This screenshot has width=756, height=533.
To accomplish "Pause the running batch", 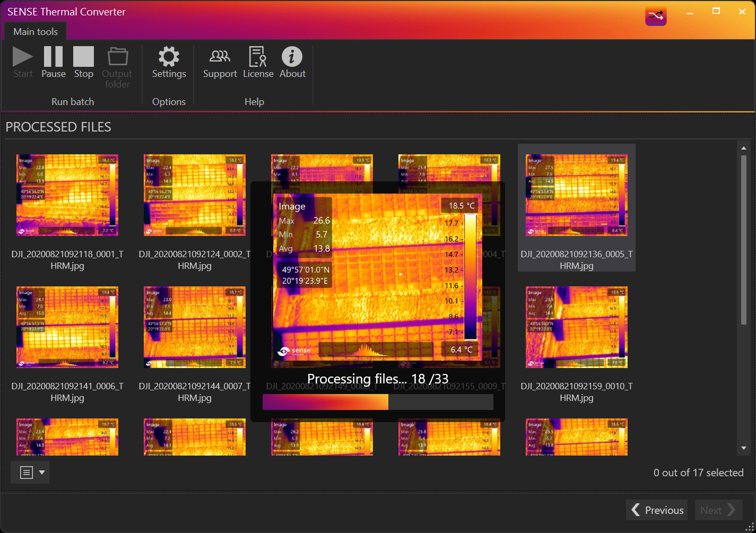I will click(x=53, y=57).
